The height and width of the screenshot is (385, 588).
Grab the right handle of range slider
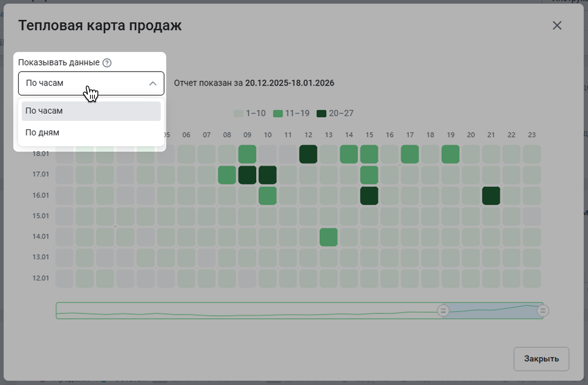click(x=543, y=310)
